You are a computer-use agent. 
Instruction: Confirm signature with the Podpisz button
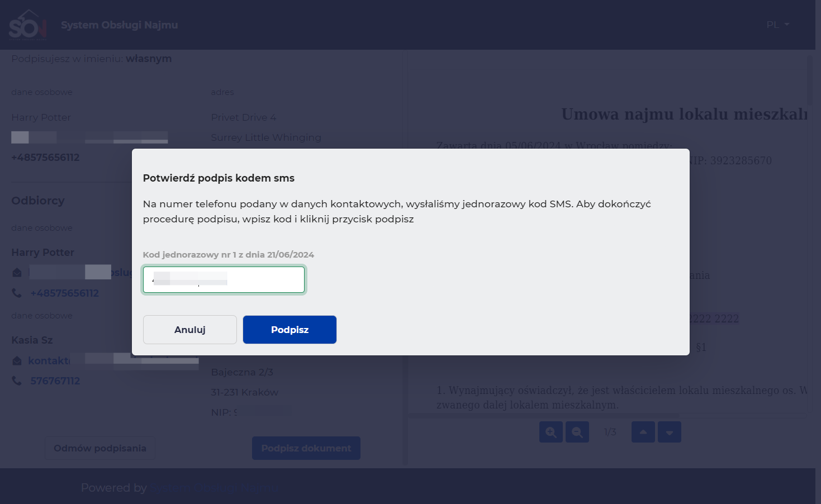tap(290, 330)
